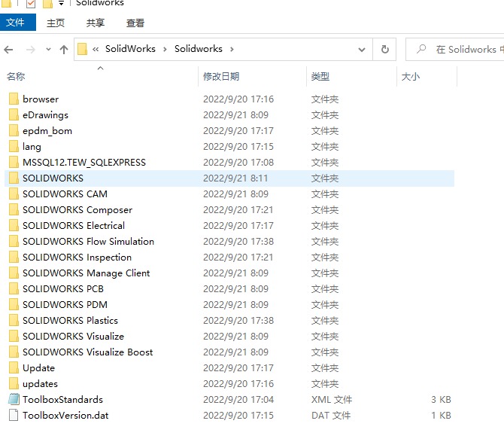Select the eDrawings folder icon

tap(14, 115)
